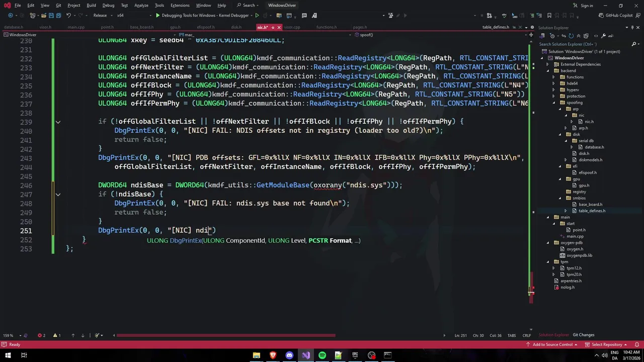Open the Extensions menu
The width and height of the screenshot is (644, 362).
(x=180, y=6)
